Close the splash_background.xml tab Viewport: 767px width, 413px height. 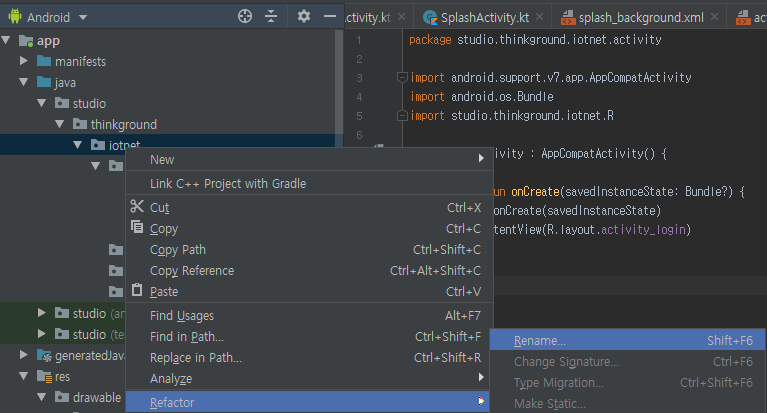(x=715, y=17)
